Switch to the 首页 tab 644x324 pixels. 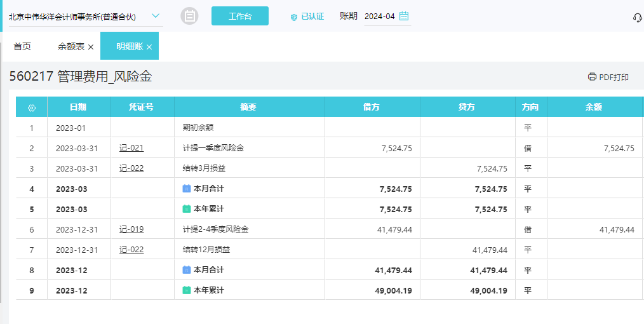coord(22,46)
